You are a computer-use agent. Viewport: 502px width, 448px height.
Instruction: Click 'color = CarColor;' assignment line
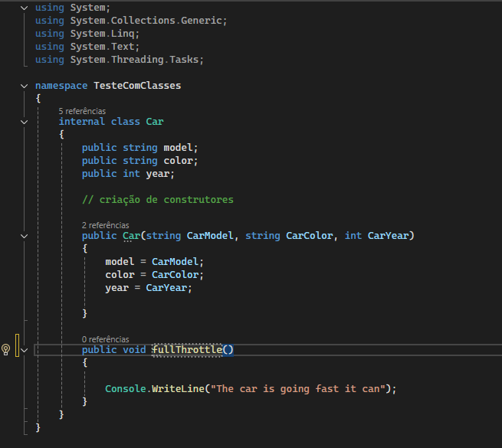point(154,275)
